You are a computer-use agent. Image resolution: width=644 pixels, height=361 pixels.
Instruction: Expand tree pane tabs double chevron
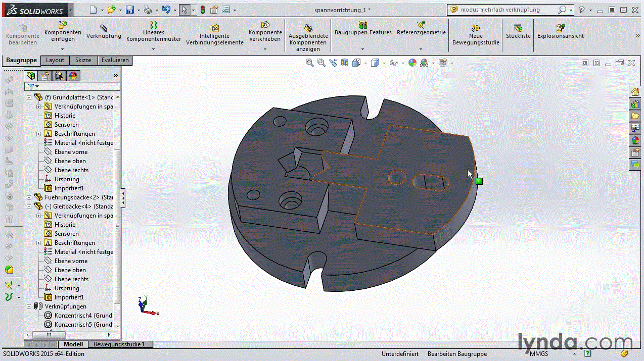pyautogui.click(x=116, y=76)
